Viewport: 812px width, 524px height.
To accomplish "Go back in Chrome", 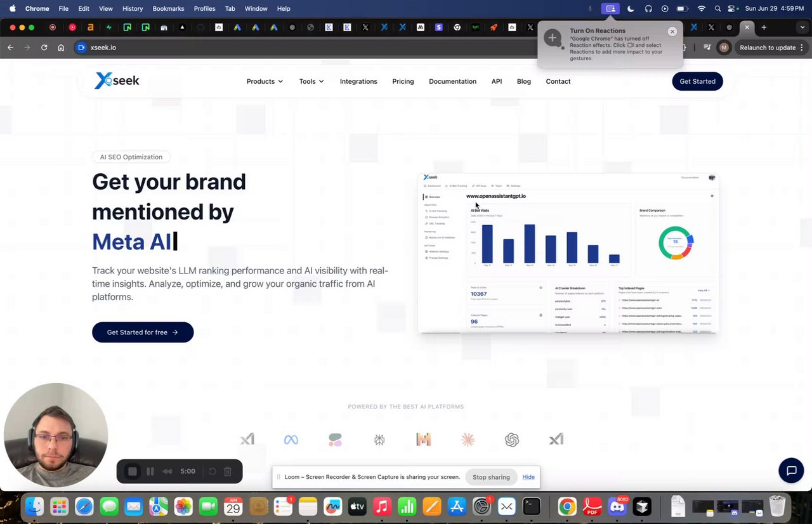I will coord(10,48).
